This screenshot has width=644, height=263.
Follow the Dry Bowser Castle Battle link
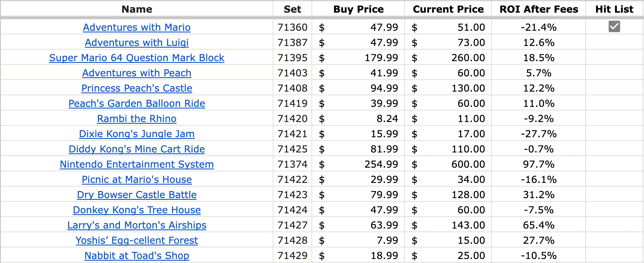(x=137, y=195)
